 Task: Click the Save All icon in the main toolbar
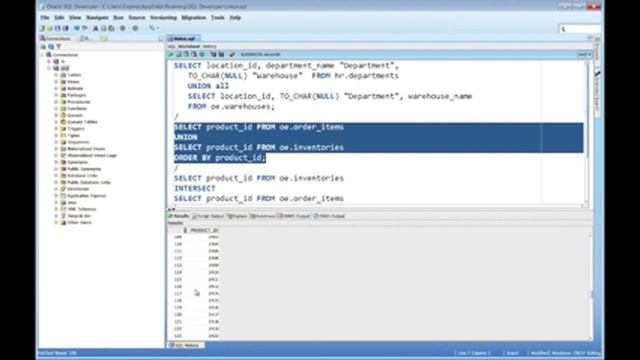(x=65, y=28)
